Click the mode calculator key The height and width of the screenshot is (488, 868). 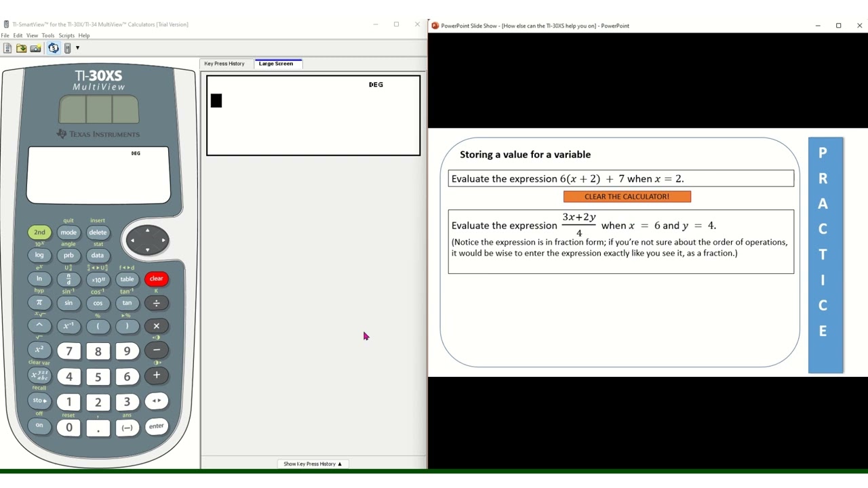point(68,232)
